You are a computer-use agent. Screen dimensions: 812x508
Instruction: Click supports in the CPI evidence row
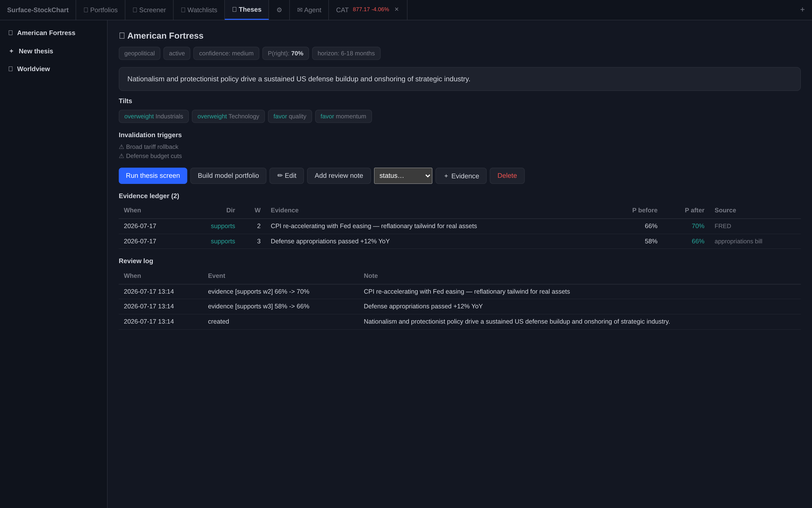[x=223, y=226]
